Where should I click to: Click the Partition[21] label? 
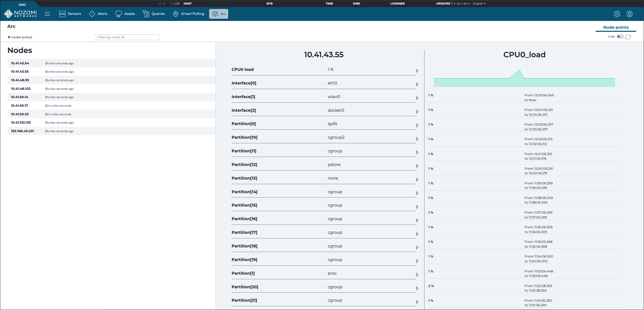point(244,300)
